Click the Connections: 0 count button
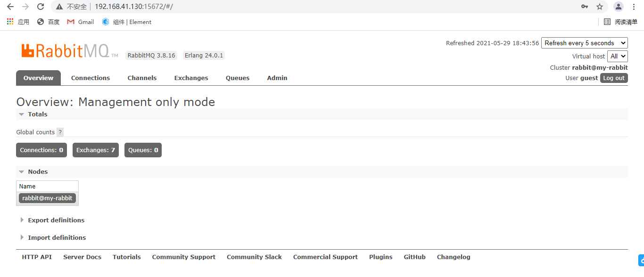 point(41,150)
